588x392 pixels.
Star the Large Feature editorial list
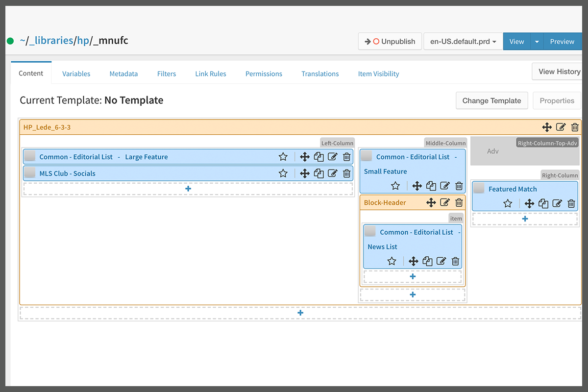click(x=283, y=157)
